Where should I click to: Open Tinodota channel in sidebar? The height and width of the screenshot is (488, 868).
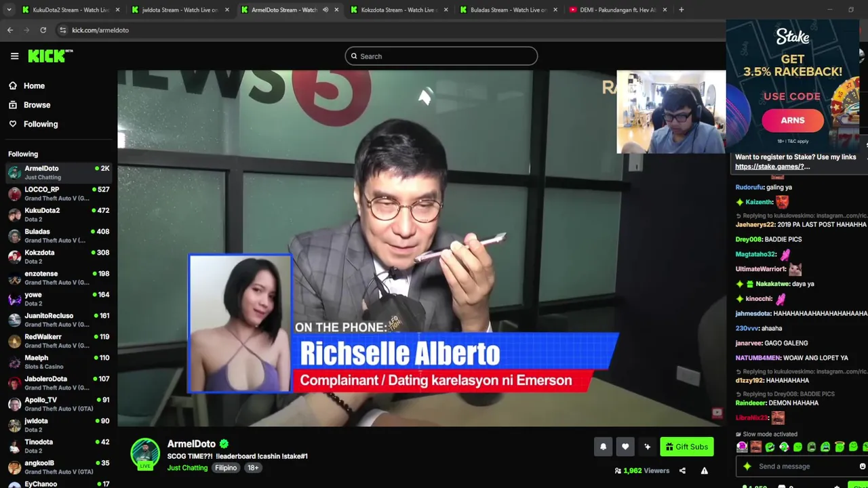pyautogui.click(x=58, y=445)
